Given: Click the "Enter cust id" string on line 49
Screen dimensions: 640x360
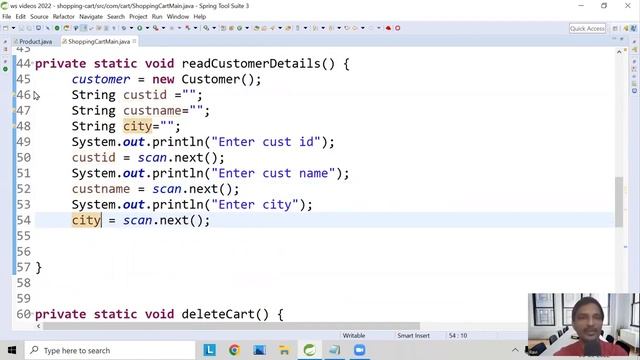Looking at the screenshot, I should tap(266, 142).
